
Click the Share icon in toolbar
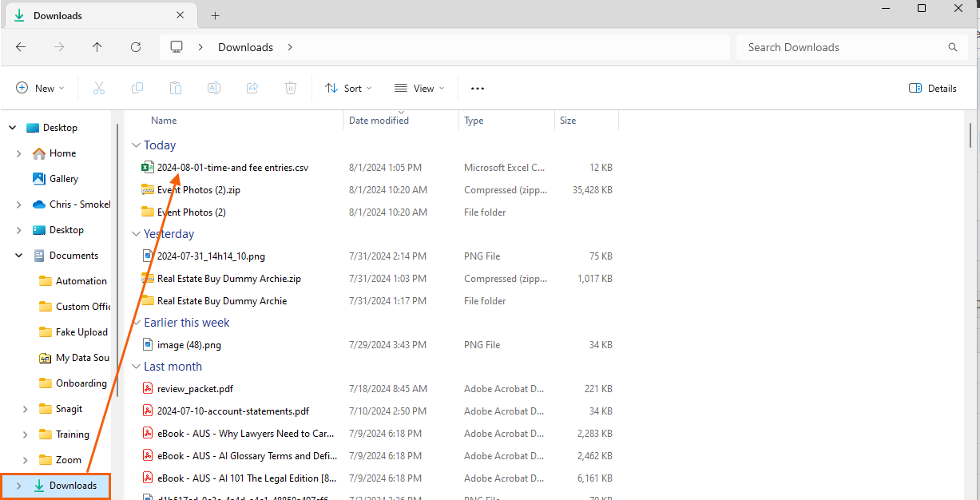[x=252, y=89]
